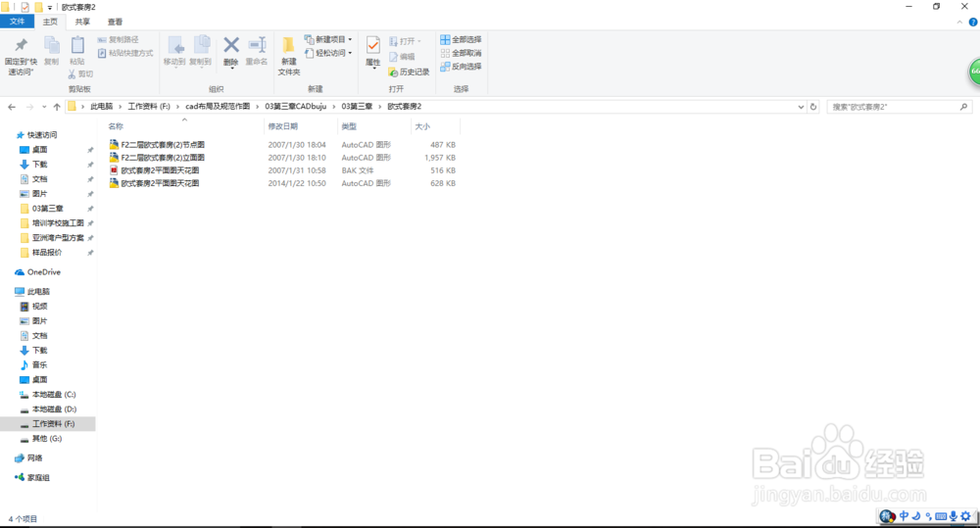Click cad布局及规范作图 in address path

point(218,106)
